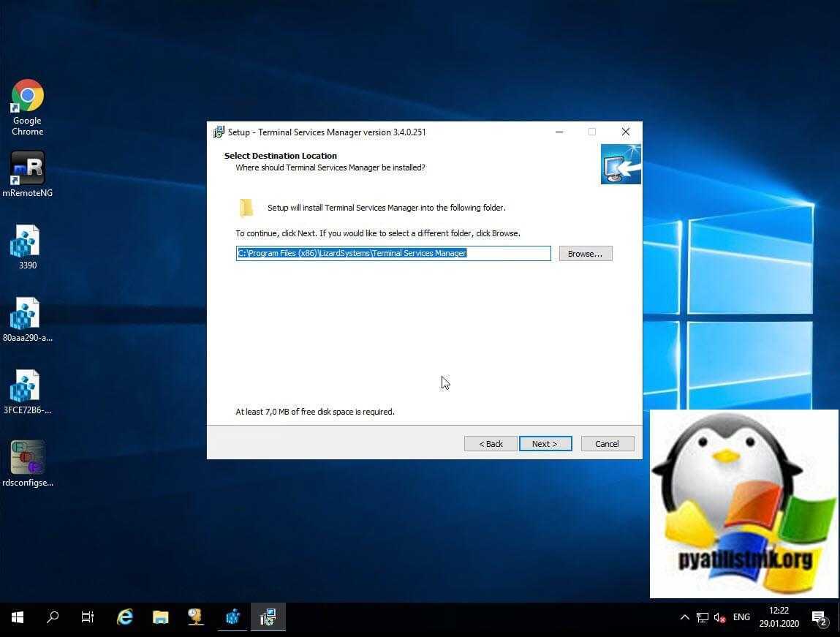The image size is (840, 637).
Task: Cancel the Terminal Services Manager setup
Action: pyautogui.click(x=607, y=444)
